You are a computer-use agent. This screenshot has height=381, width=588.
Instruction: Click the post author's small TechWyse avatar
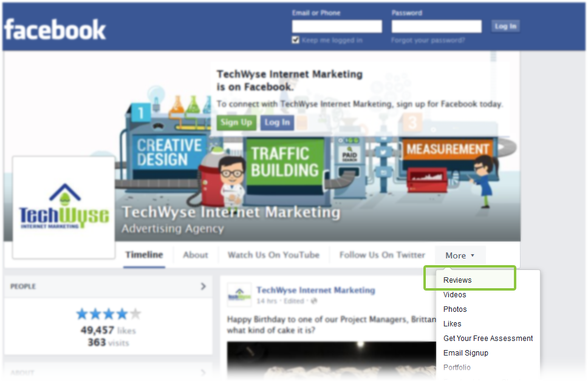(x=239, y=295)
